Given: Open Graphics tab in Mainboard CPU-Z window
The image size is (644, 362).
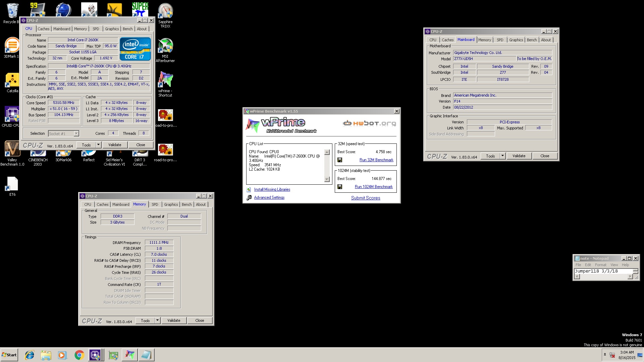Looking at the screenshot, I should pos(516,40).
